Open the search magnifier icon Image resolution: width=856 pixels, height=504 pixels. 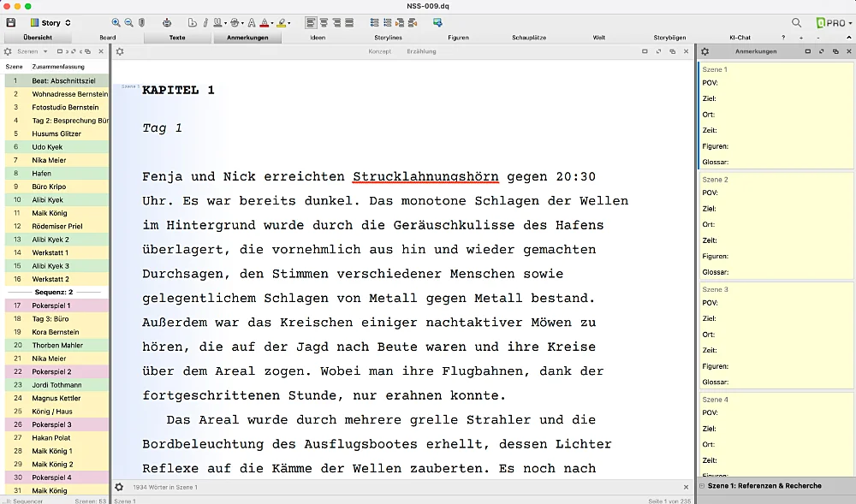[796, 22]
